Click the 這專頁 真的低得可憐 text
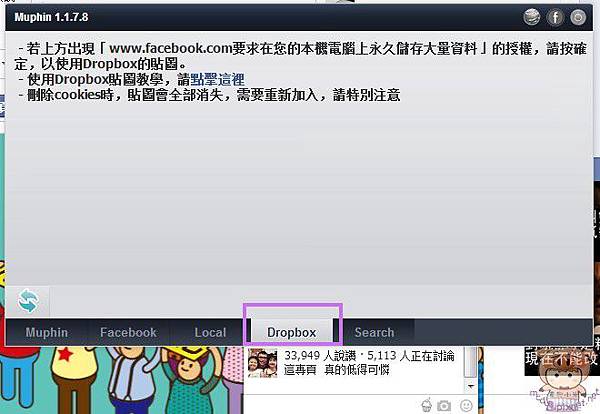This screenshot has height=414, width=600. tap(336, 370)
